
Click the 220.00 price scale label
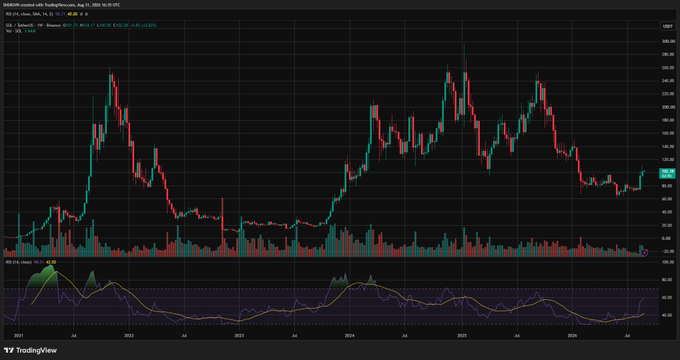(x=667, y=94)
